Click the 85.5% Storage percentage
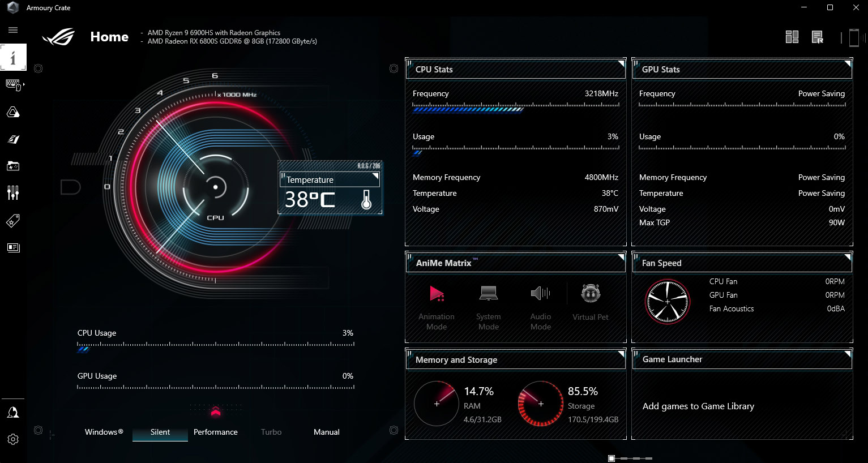This screenshot has height=463, width=868. (x=583, y=391)
